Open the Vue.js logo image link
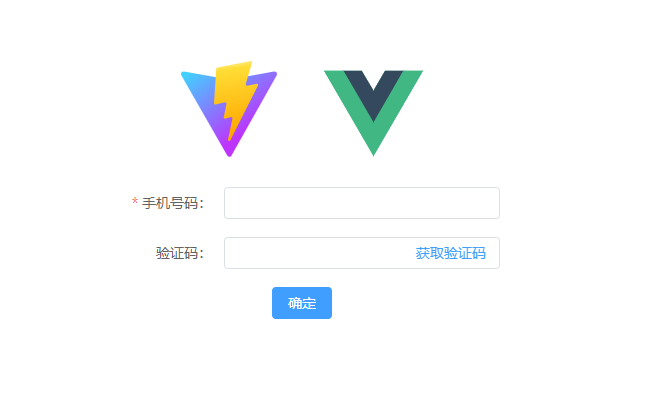Image resolution: width=650 pixels, height=417 pixels. [373, 113]
